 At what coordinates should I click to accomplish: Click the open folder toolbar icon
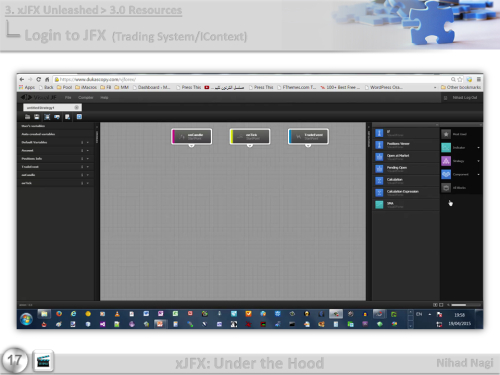tap(27, 117)
